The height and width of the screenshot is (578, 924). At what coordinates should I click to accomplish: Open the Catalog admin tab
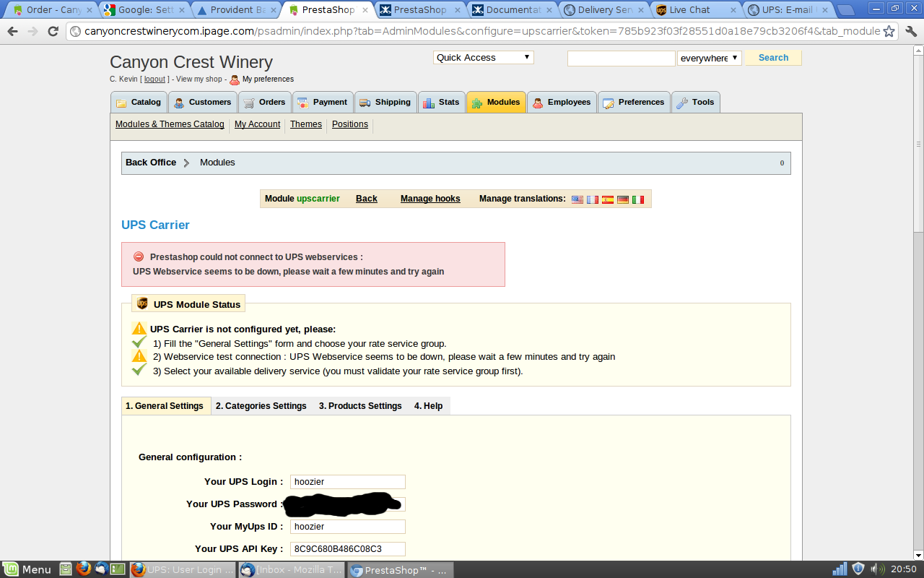[x=139, y=102]
